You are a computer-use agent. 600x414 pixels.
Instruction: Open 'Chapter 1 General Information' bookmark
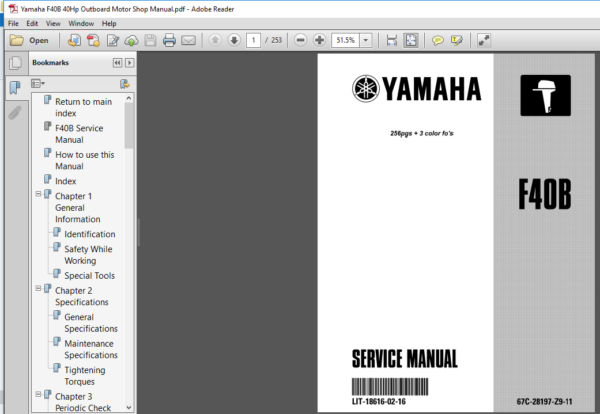[x=78, y=208]
